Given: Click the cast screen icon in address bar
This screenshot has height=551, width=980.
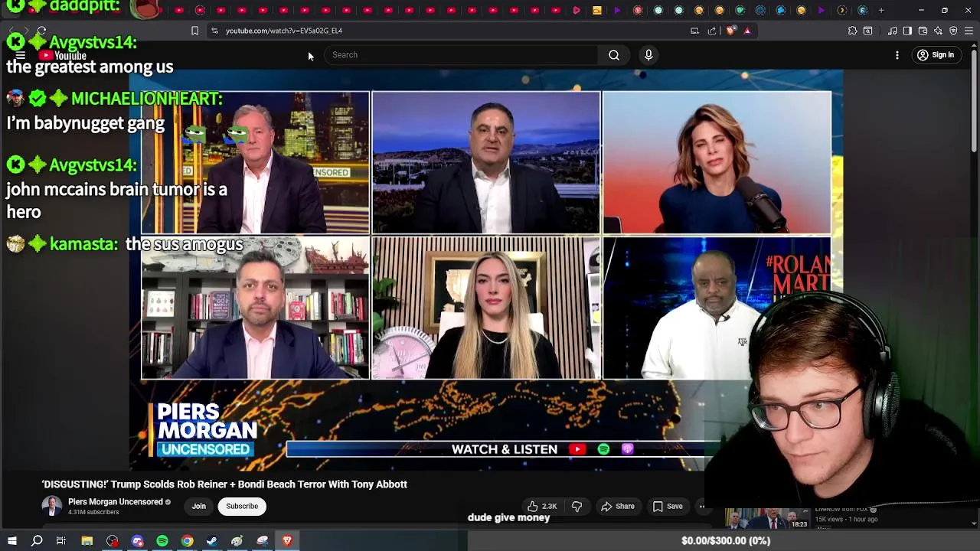Looking at the screenshot, I should 694,31.
